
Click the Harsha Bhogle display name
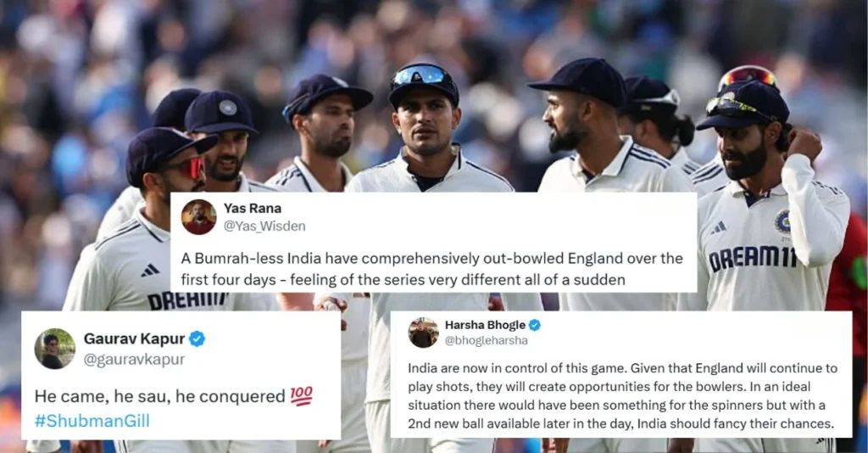point(485,325)
